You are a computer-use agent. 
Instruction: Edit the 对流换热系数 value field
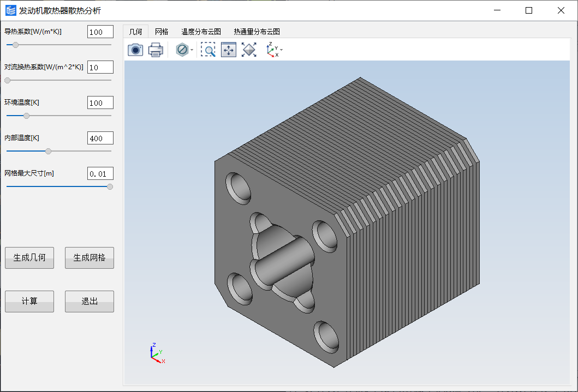pos(100,67)
